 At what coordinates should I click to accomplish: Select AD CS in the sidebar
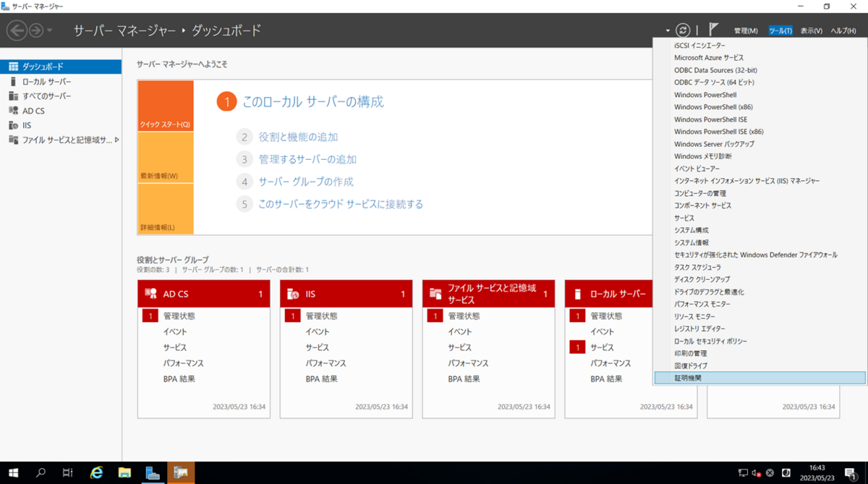click(x=61, y=111)
